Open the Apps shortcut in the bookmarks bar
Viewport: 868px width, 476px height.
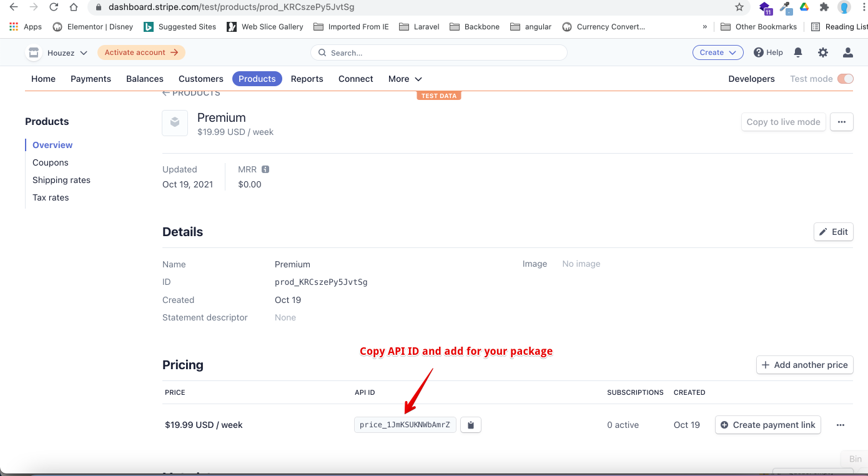(26, 27)
